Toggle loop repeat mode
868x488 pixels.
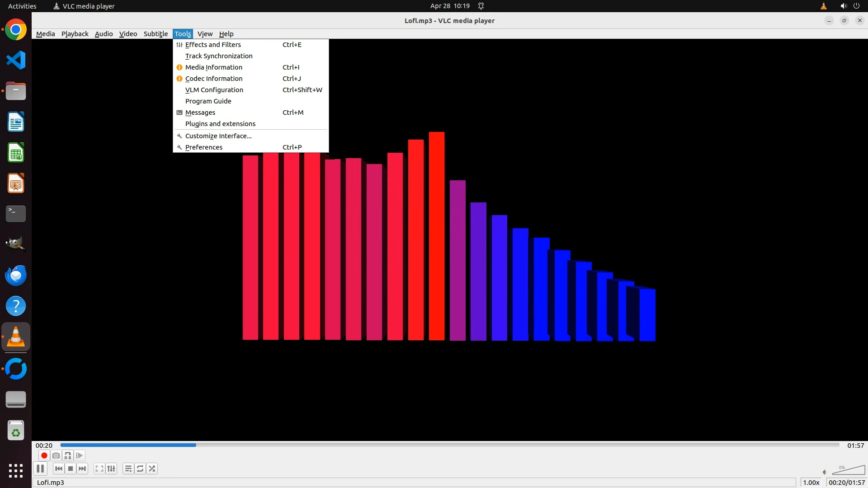tap(140, 469)
